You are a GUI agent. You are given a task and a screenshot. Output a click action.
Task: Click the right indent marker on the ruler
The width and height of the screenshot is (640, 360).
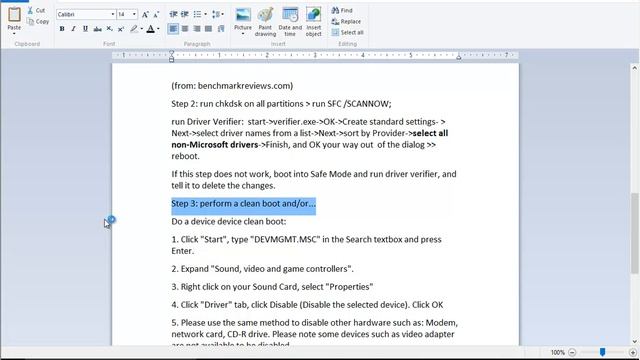tap(459, 57)
